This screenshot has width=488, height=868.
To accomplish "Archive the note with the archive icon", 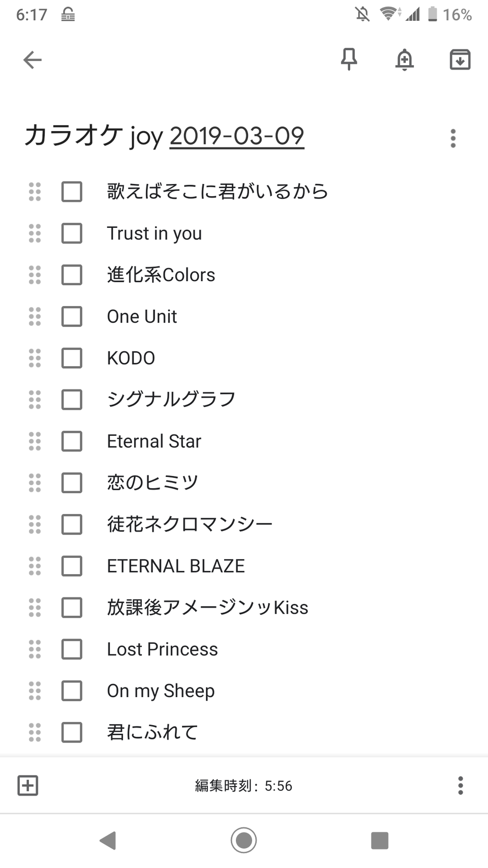I will tap(460, 59).
